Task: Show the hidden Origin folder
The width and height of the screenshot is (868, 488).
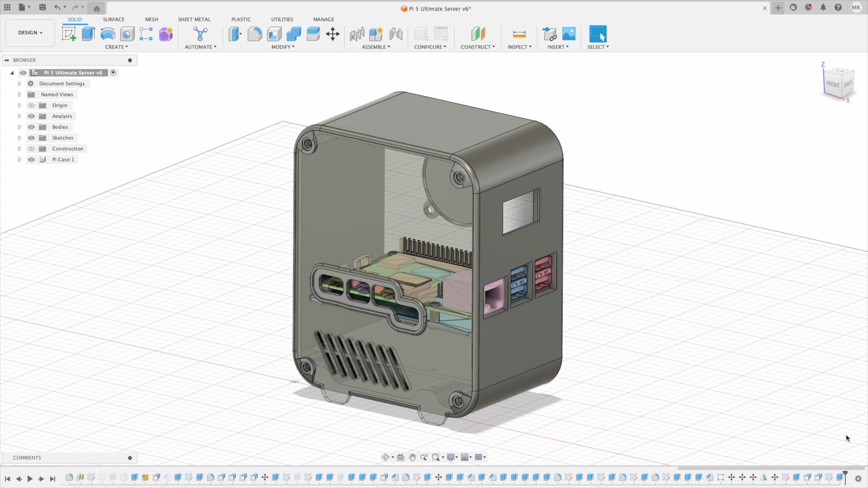Action: tap(31, 105)
